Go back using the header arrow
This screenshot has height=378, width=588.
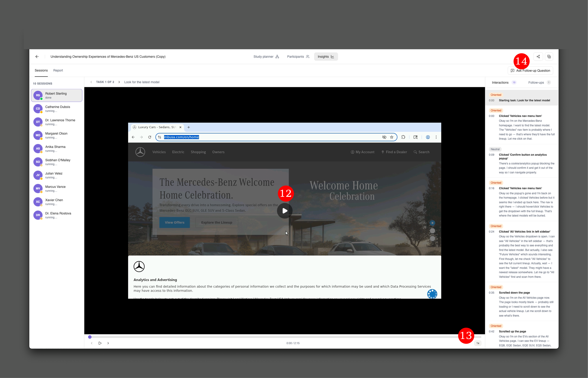[37, 57]
